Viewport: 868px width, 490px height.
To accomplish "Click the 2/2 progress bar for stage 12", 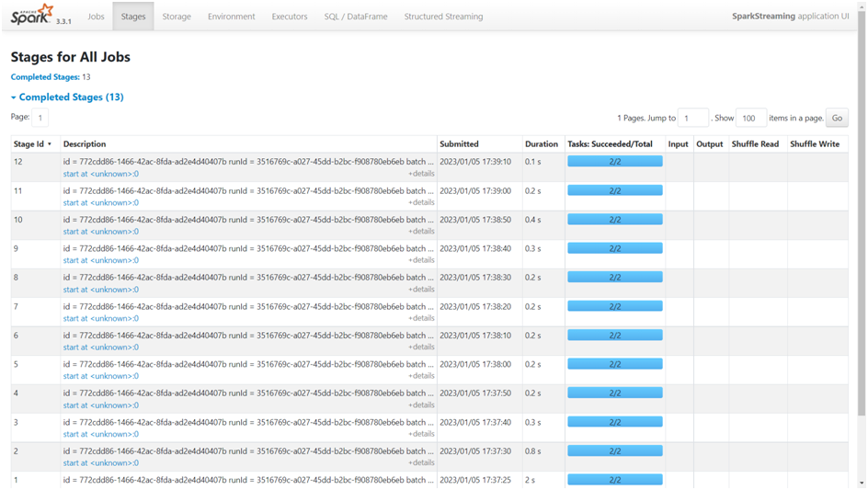I will (615, 162).
